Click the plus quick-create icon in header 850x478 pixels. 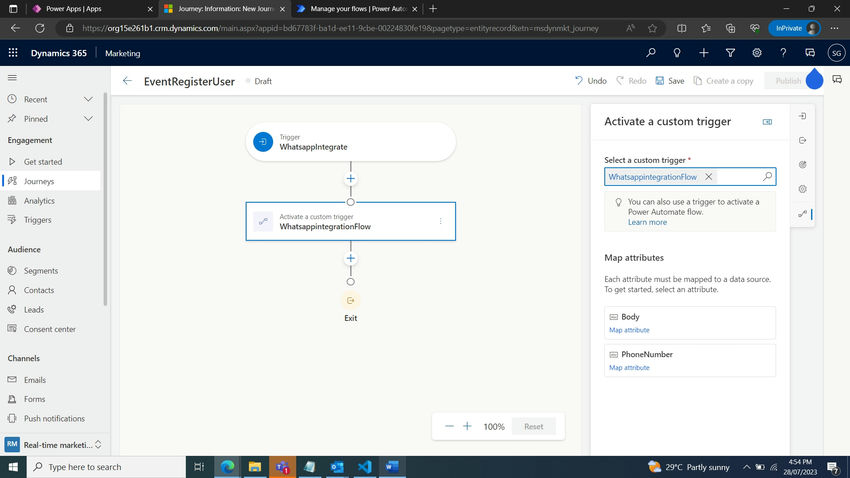pos(704,53)
